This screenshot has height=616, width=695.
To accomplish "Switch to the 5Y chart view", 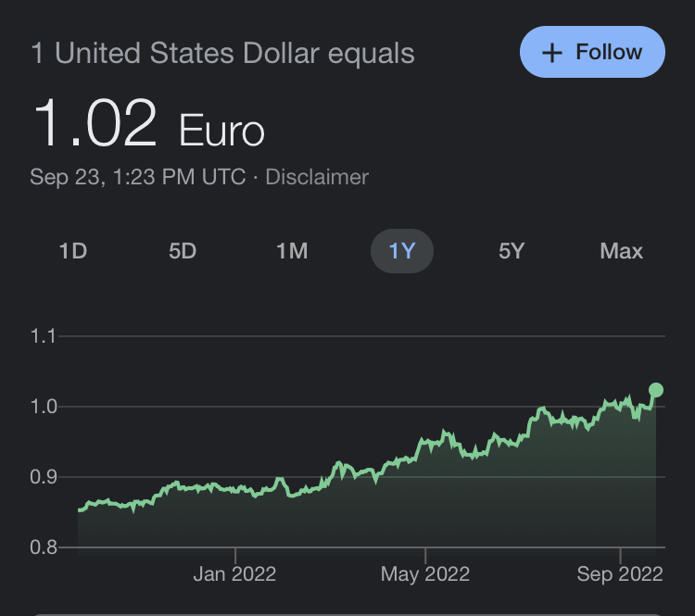I will 512,251.
